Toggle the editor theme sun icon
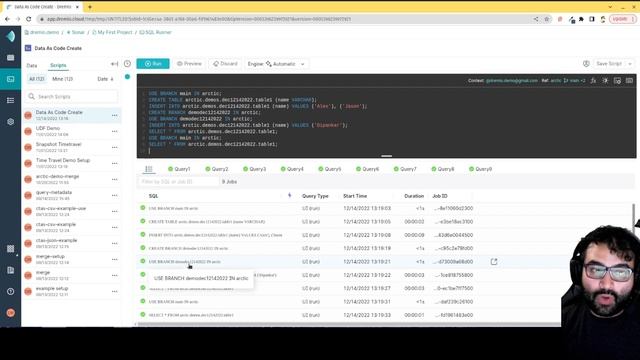This screenshot has height=360, width=640. pyautogui.click(x=605, y=81)
